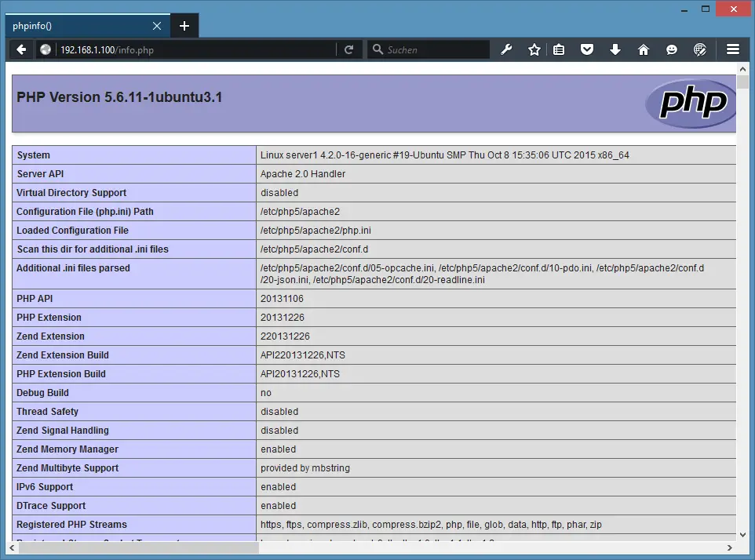Click Zend Extension Build label
The width and height of the screenshot is (755, 560).
tap(63, 355)
